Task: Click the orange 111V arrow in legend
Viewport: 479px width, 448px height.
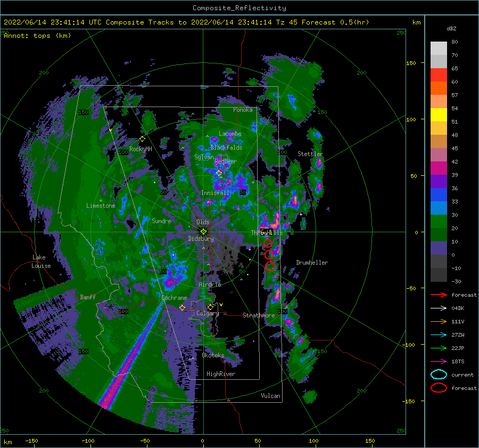Action: pyautogui.click(x=439, y=321)
